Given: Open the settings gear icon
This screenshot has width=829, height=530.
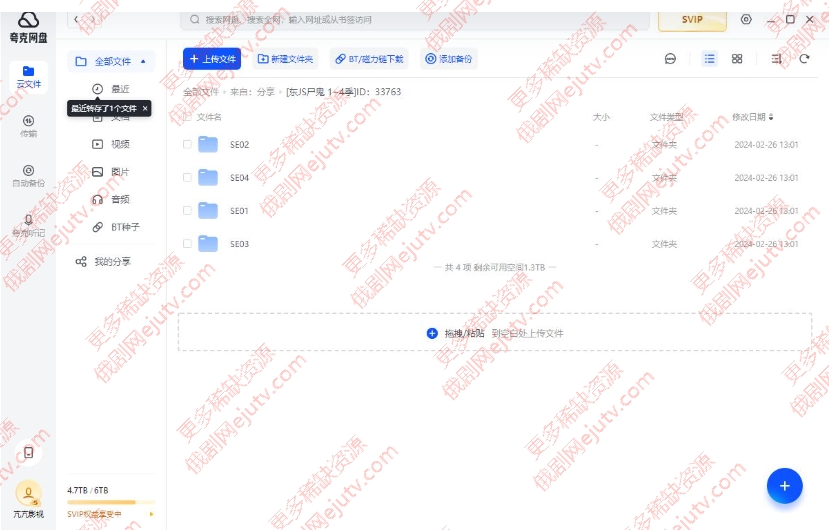Looking at the screenshot, I should 746,20.
